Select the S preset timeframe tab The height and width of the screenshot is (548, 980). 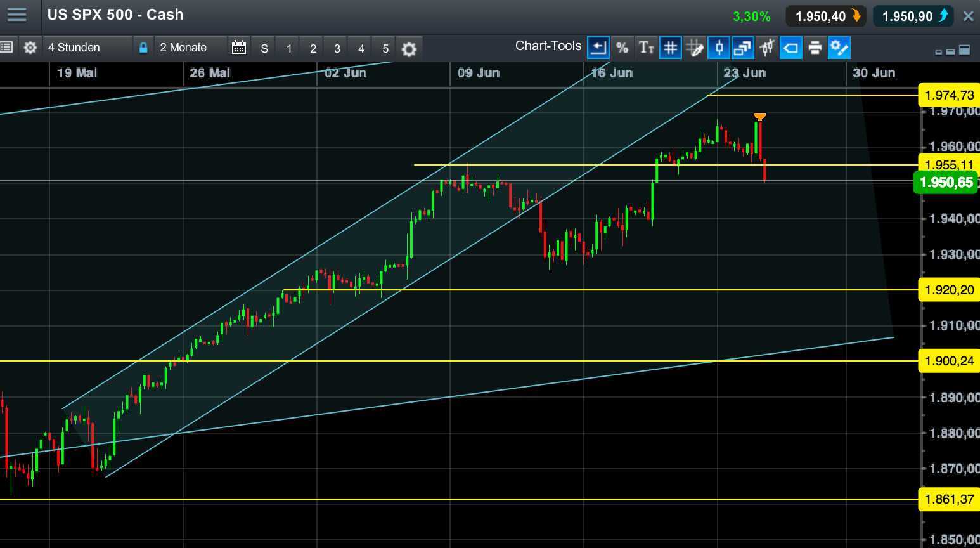click(264, 48)
